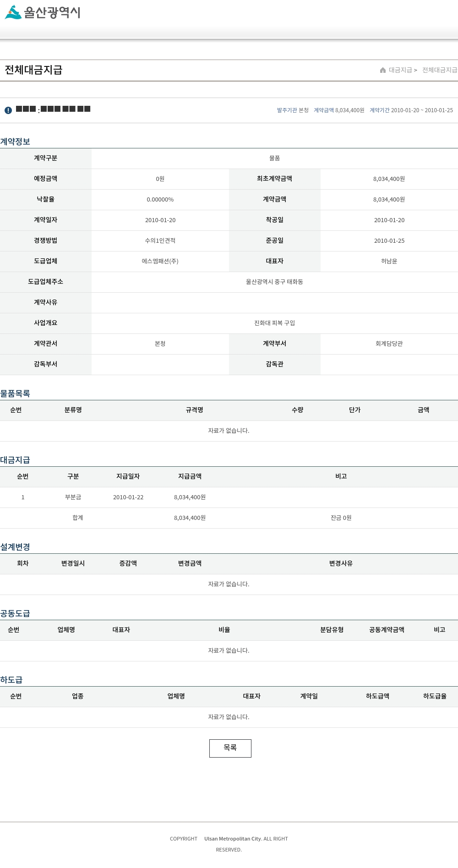Click contractor name 에스엠패션(주)
This screenshot has width=458, height=868.
coord(160,261)
